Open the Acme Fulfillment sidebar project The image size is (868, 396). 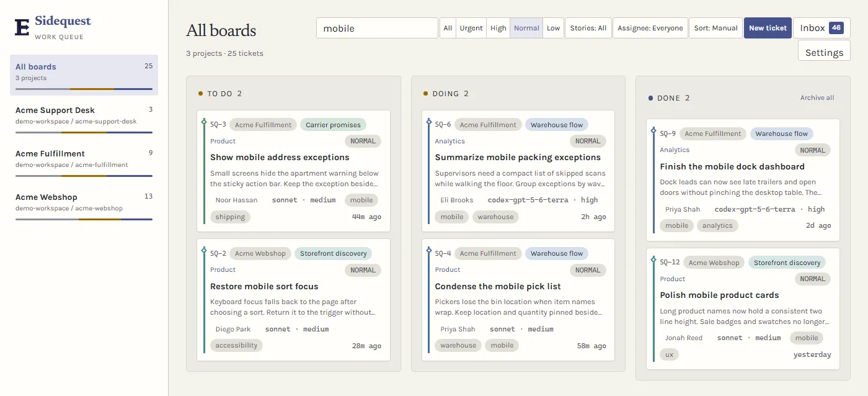[84, 162]
